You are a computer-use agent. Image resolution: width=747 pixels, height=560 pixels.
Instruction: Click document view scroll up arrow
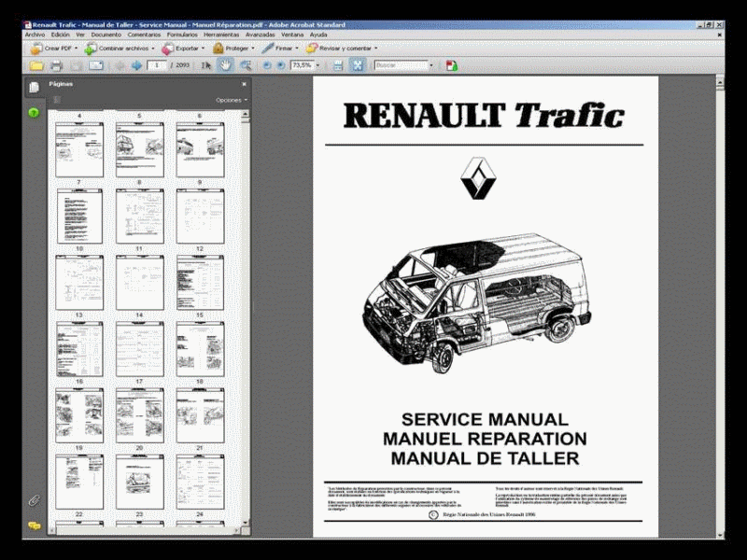click(720, 82)
